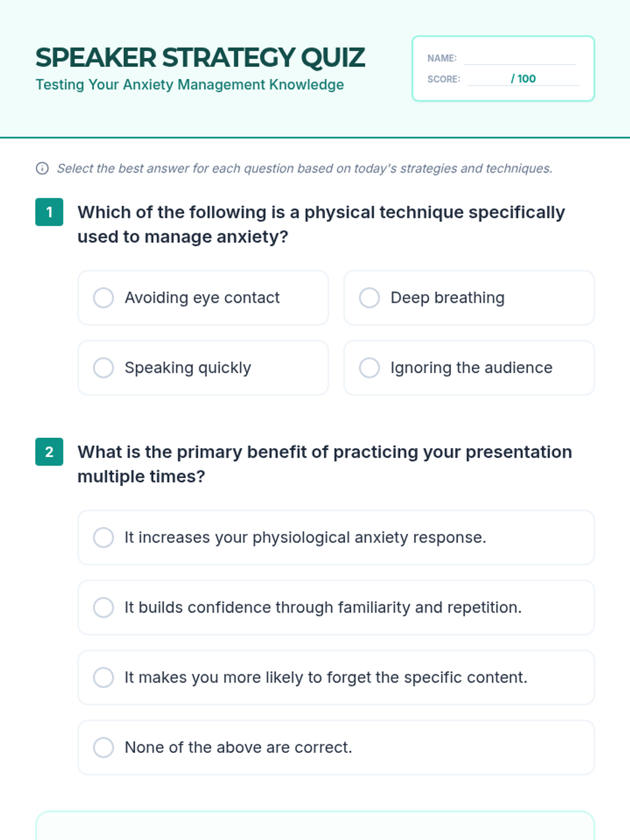Select the 'Speaking quickly' radio button

click(x=103, y=367)
